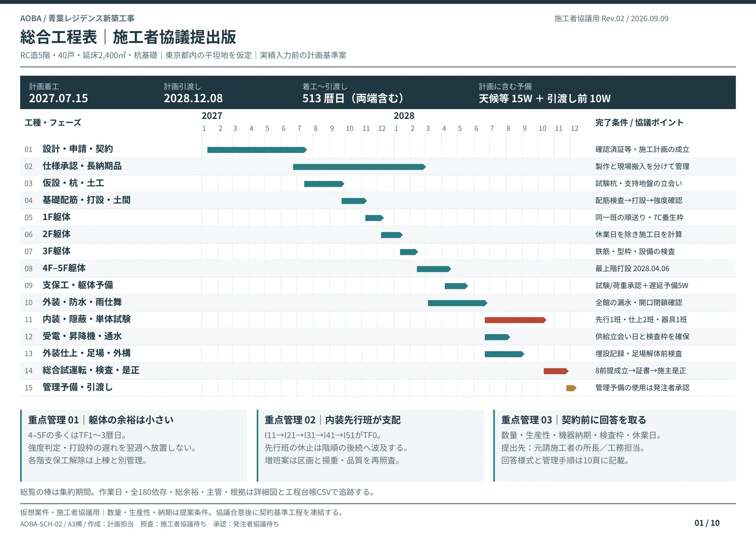756x535 pixels.
Task: Select the 仕様承認・長納期品 schedule bar
Action: click(x=359, y=167)
